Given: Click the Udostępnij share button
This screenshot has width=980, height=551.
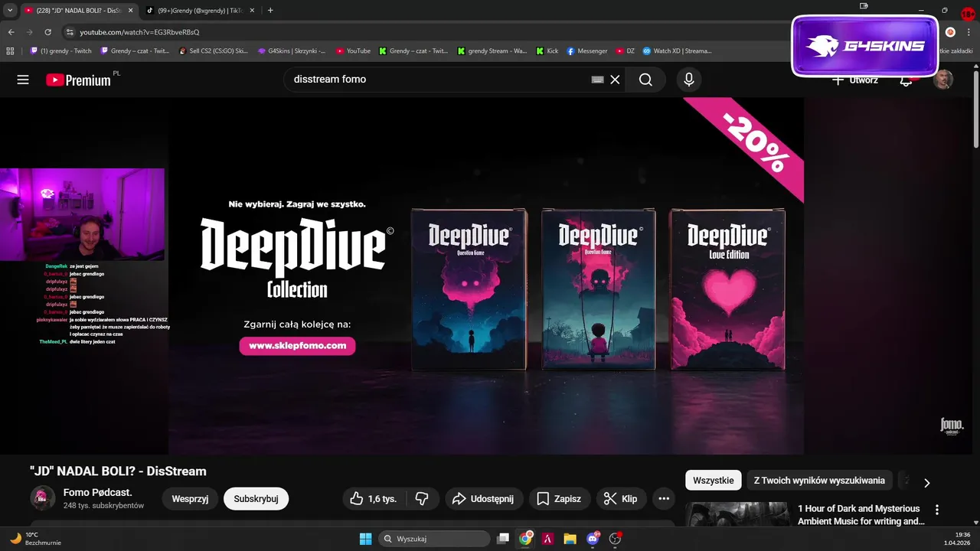Looking at the screenshot, I should click(x=484, y=499).
